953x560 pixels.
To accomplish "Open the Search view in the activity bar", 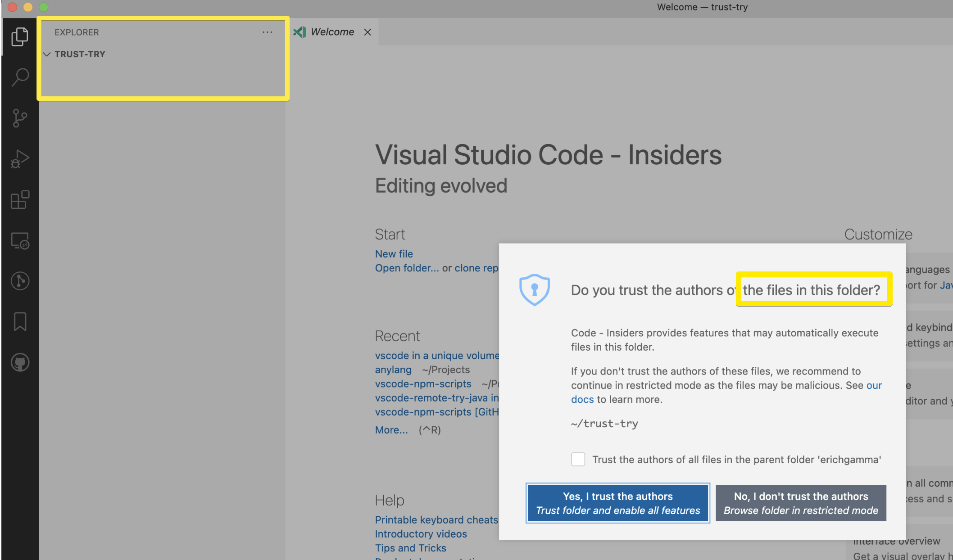I will point(19,77).
